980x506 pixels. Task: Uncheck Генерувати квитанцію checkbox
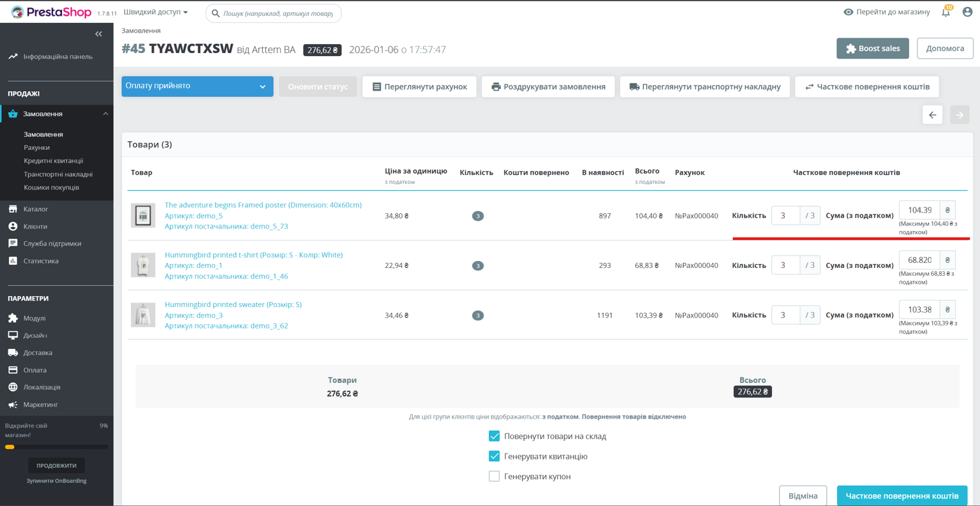[x=494, y=456]
